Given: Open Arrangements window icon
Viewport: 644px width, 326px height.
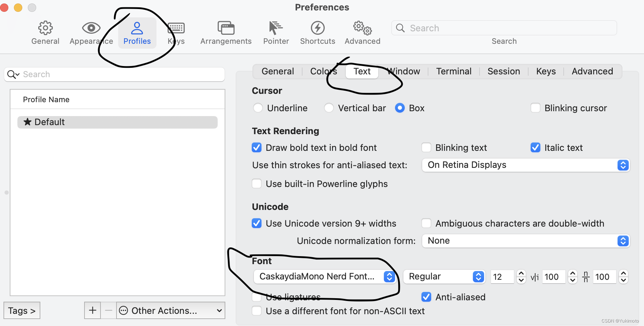Looking at the screenshot, I should point(226,28).
